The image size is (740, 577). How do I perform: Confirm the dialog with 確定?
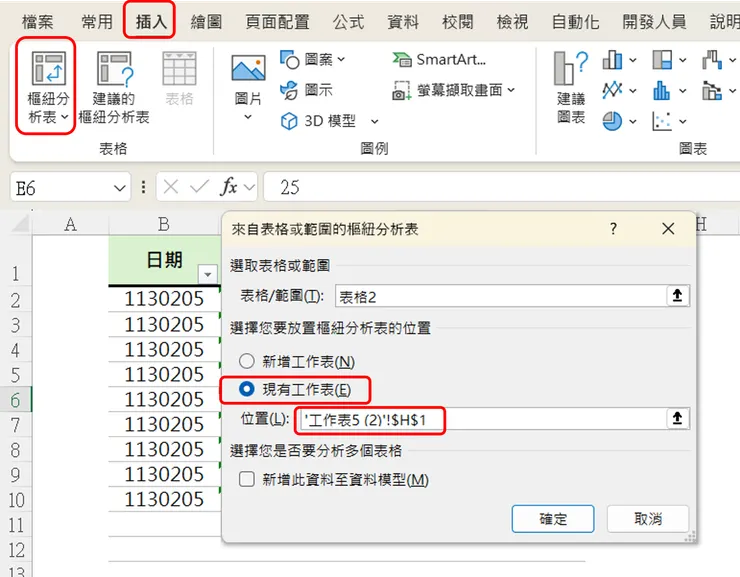pyautogui.click(x=553, y=518)
